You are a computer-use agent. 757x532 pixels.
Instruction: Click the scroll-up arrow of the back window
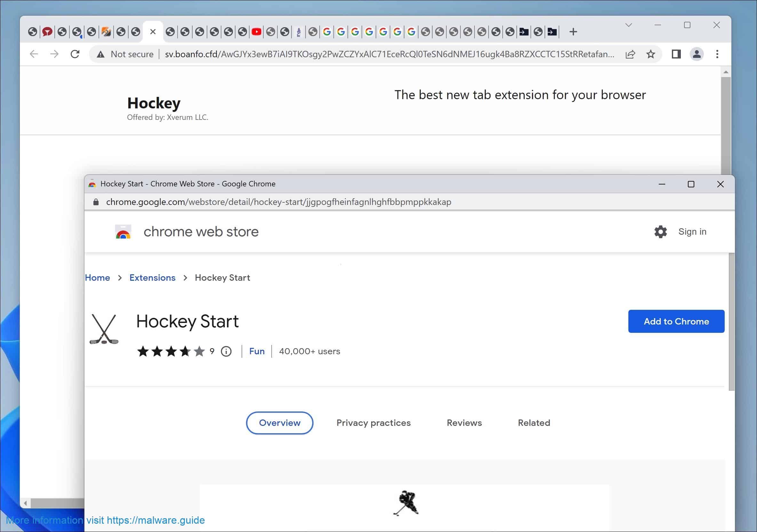tap(726, 72)
